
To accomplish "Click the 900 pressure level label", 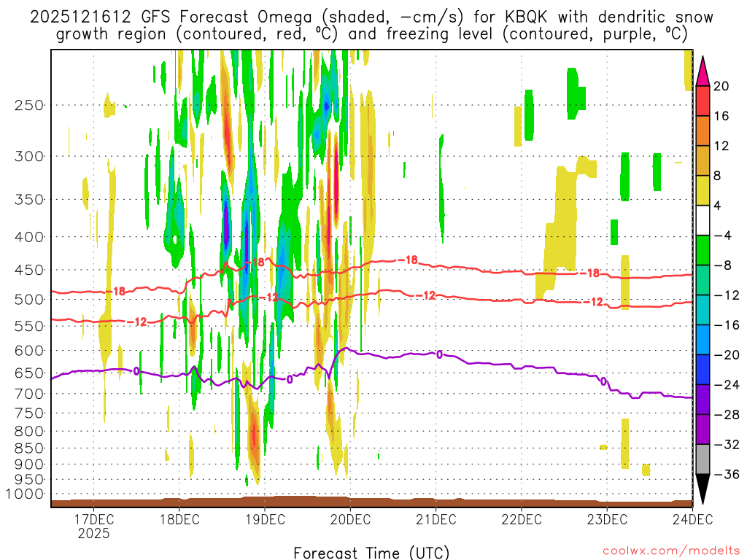I will pyautogui.click(x=29, y=464).
